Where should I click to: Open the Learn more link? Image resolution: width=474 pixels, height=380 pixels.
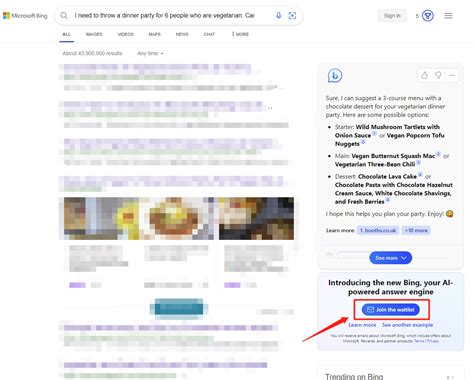[362, 325]
